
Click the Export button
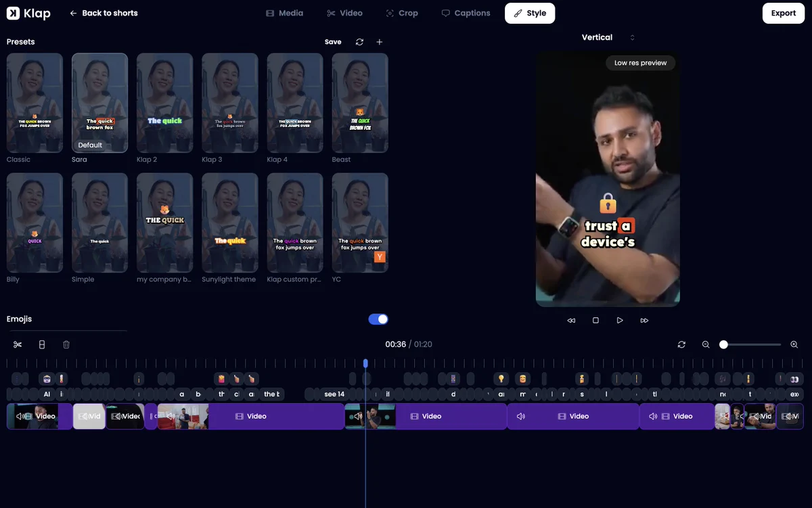pos(784,13)
